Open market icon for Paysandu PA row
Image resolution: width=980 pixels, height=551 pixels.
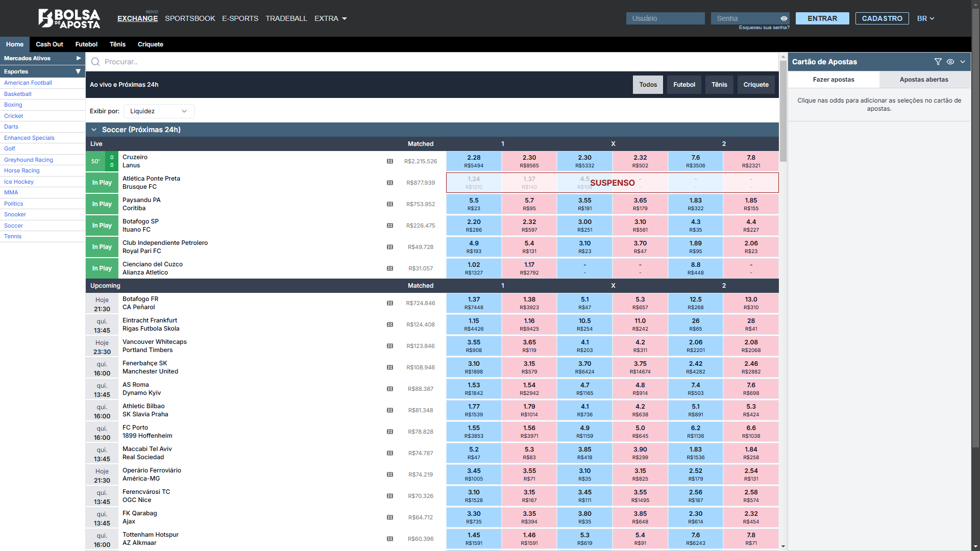point(390,204)
